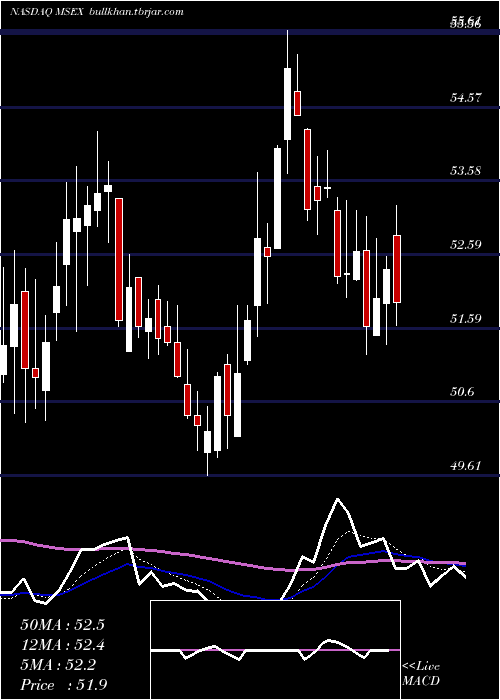Click the <<Live MACD label
The image size is (500, 700).
(421, 673)
